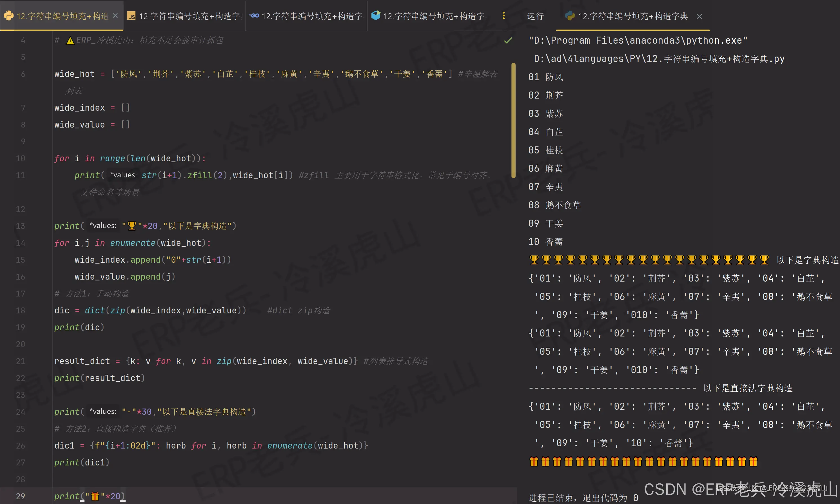Close the run output tab
The height and width of the screenshot is (504, 840).
pyautogui.click(x=699, y=16)
